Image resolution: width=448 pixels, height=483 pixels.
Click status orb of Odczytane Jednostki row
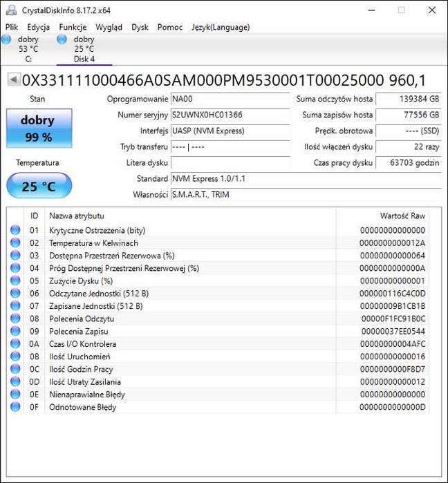pos(15,293)
